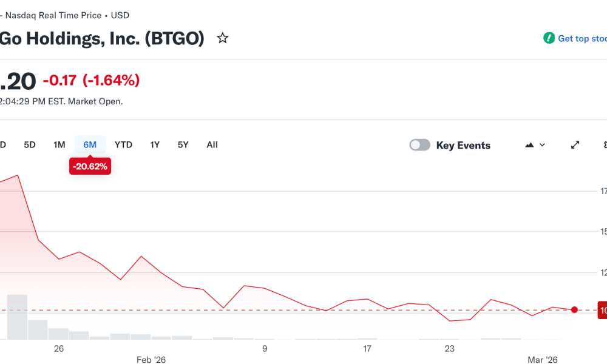View the All time range
The width and height of the screenshot is (607, 364).
[212, 144]
